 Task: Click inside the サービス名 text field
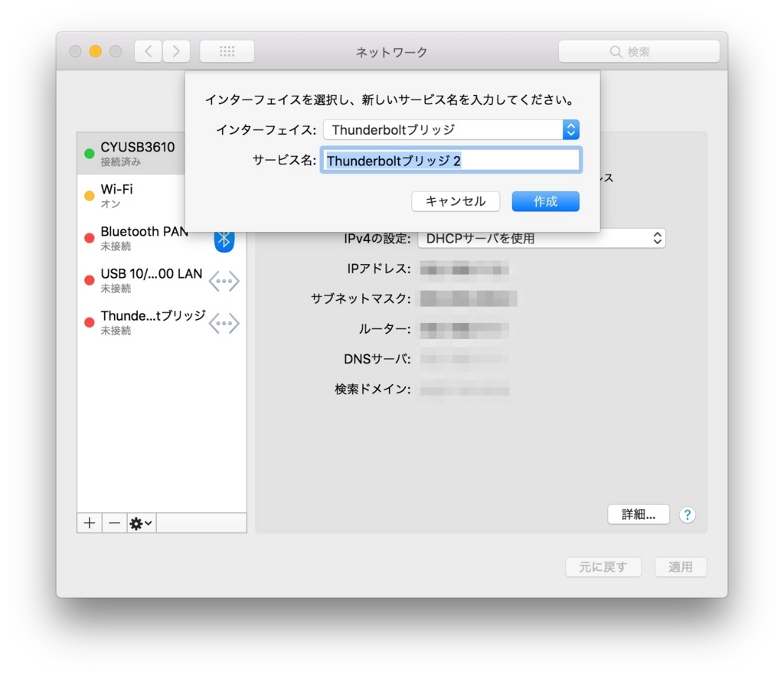(452, 160)
